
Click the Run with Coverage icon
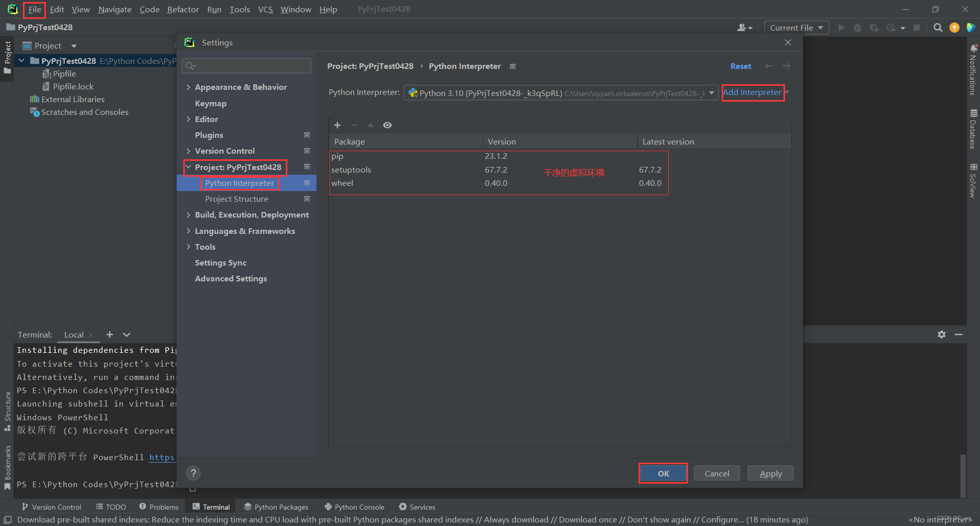[x=874, y=28]
